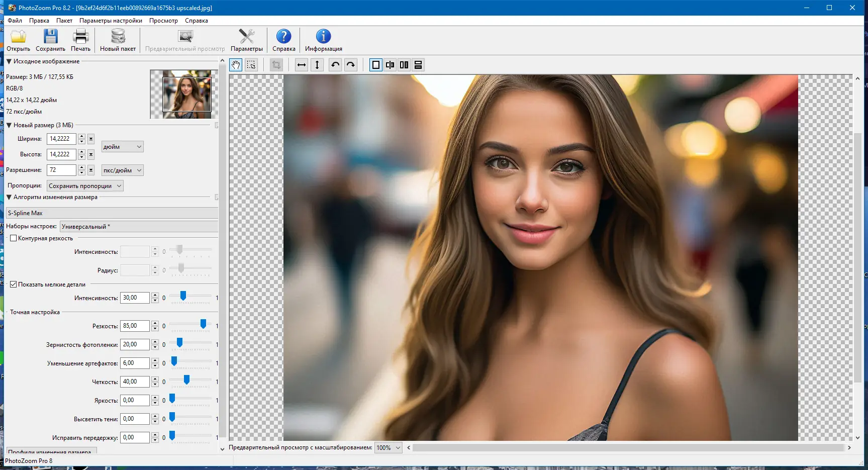The height and width of the screenshot is (470, 868).
Task: Uncheck Показать мелкие детали checkbox
Action: [14, 285]
